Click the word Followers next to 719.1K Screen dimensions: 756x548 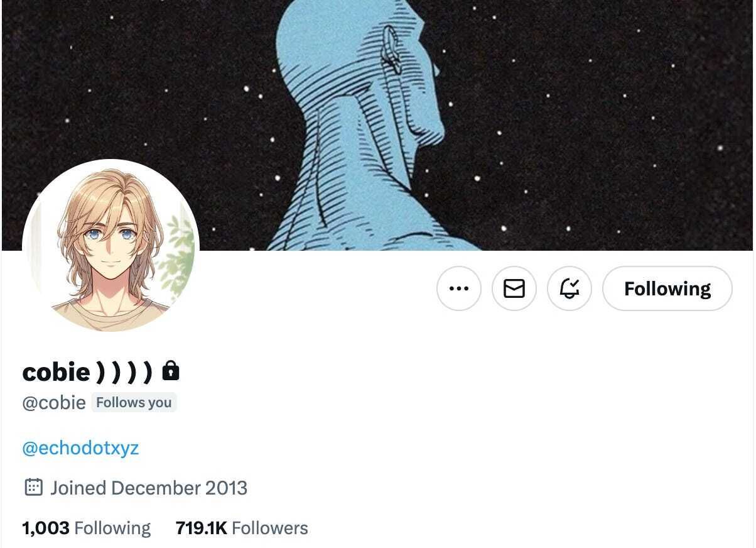(270, 528)
